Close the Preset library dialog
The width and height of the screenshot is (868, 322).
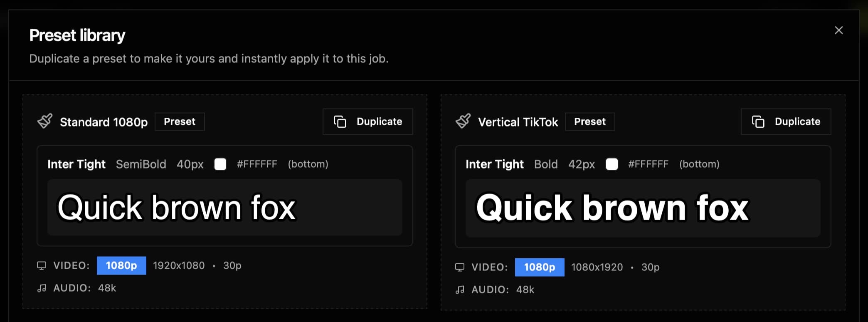pyautogui.click(x=838, y=30)
